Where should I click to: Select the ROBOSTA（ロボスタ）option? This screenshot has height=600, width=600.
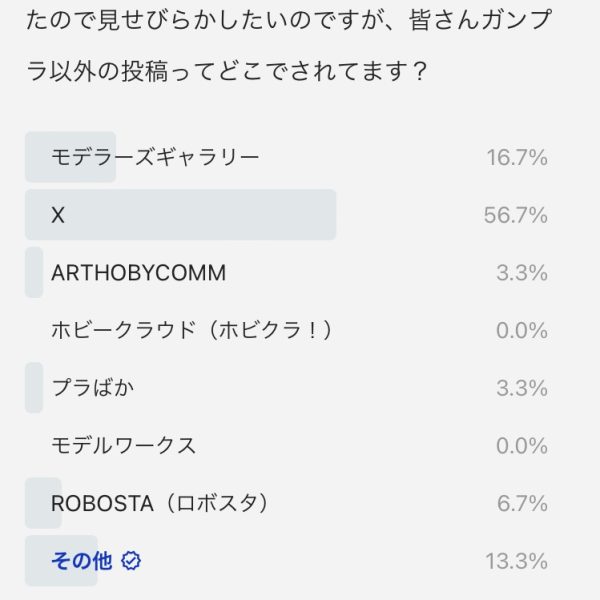160,504
